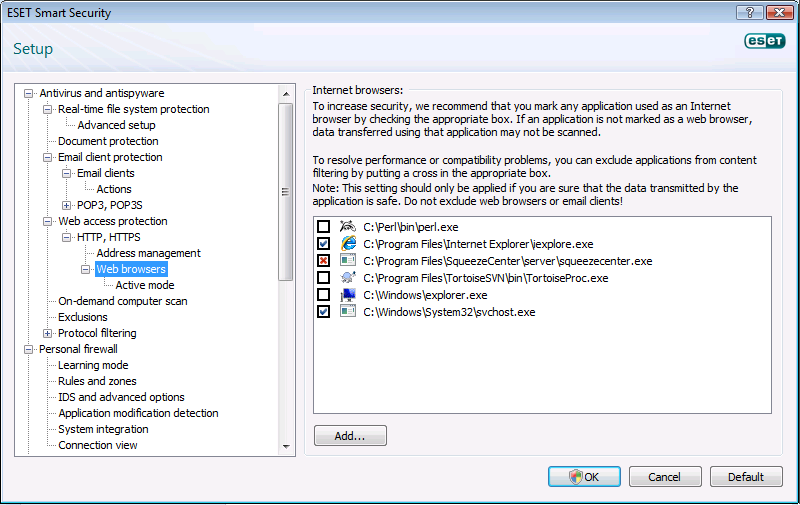Expand the Protocol filtering tree node
This screenshot has width=800, height=505.
[x=48, y=333]
